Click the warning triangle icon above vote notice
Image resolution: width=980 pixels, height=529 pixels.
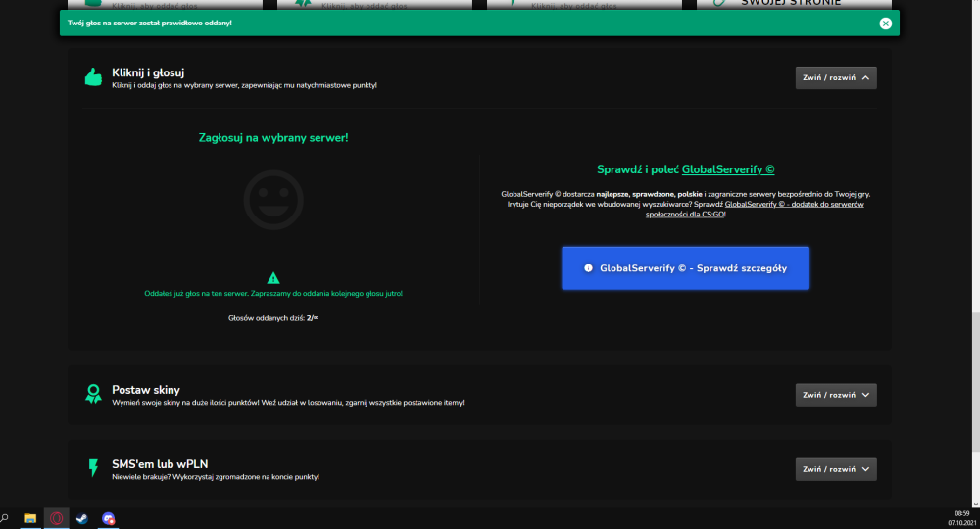coord(273,278)
